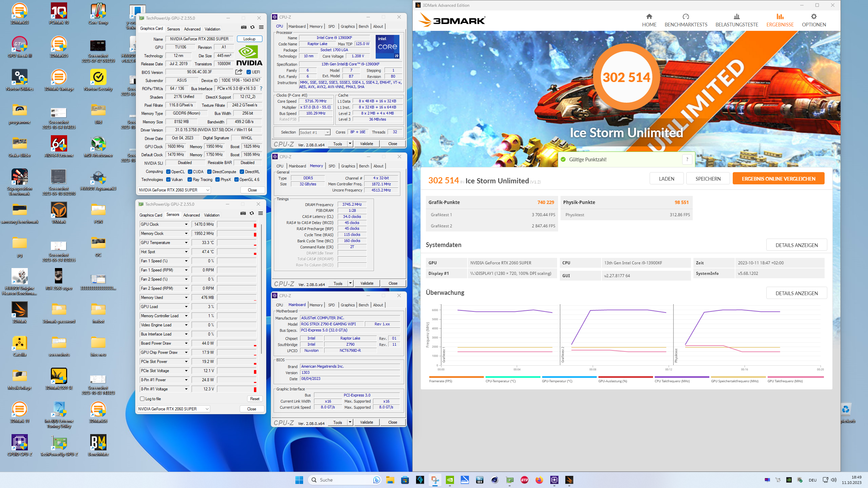This screenshot has width=868, height=488.
Task: Click Windows Start button on taskbar
Action: tap(299, 480)
